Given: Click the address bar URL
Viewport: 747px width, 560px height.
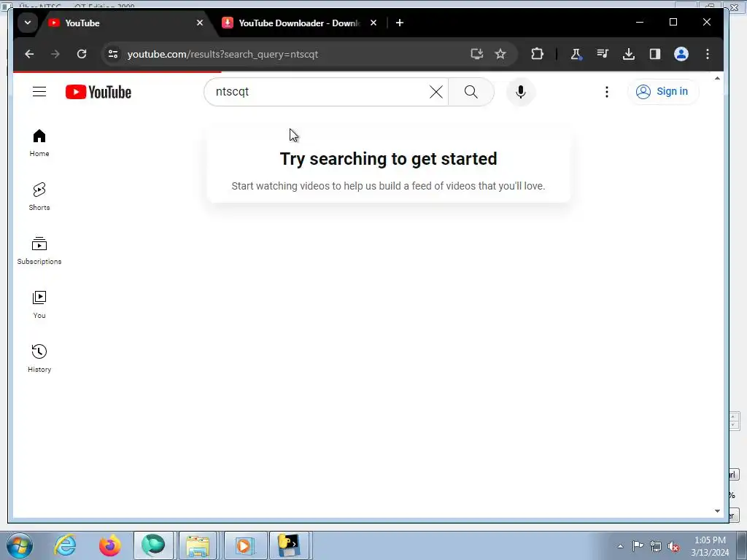Looking at the screenshot, I should pos(222,54).
